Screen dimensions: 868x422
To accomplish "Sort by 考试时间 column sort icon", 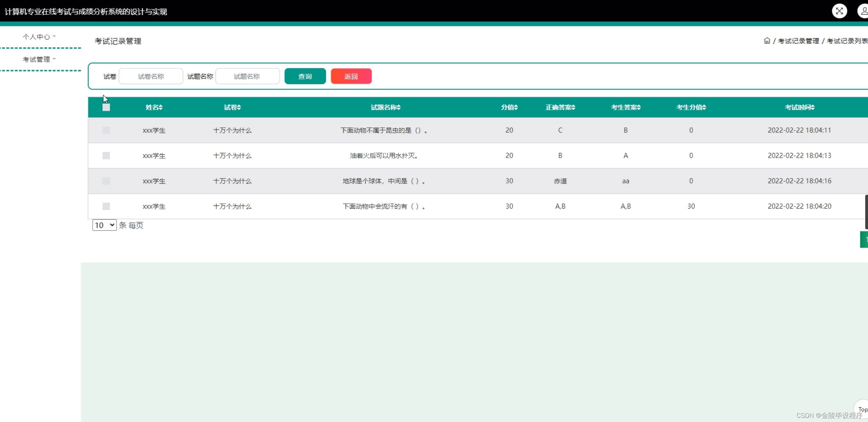I will (812, 107).
